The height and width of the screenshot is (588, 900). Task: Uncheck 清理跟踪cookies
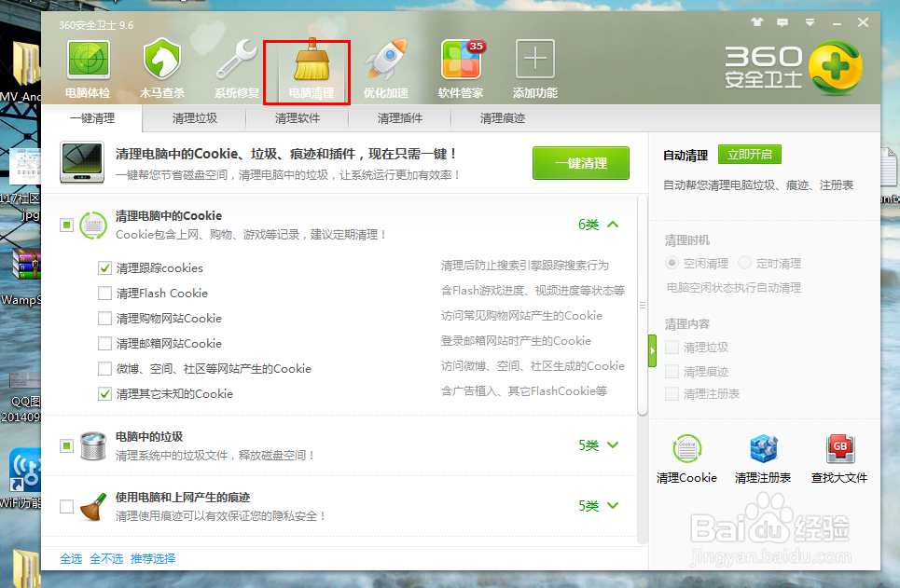click(104, 267)
